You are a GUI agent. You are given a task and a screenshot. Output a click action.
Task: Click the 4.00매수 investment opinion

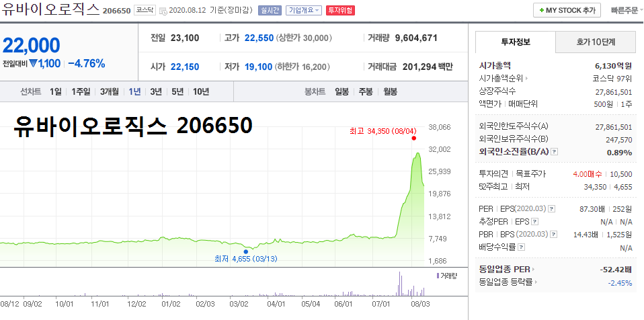click(588, 174)
